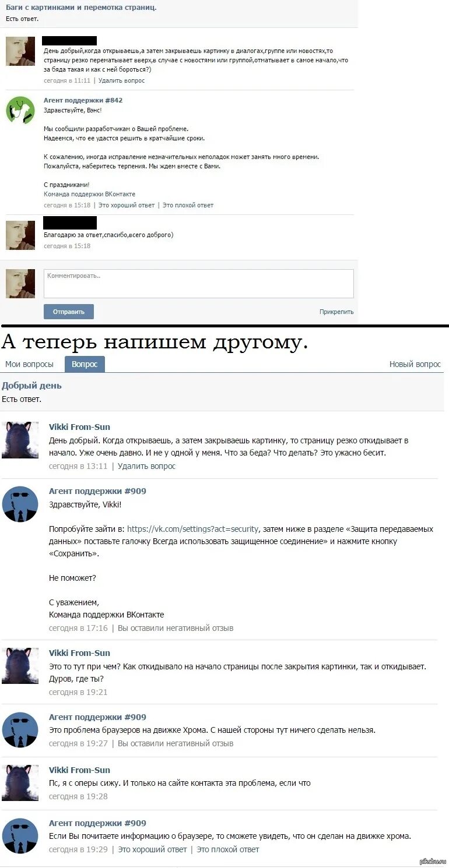Rate the last #909 reply "Это плохой ответ"

(x=227, y=849)
